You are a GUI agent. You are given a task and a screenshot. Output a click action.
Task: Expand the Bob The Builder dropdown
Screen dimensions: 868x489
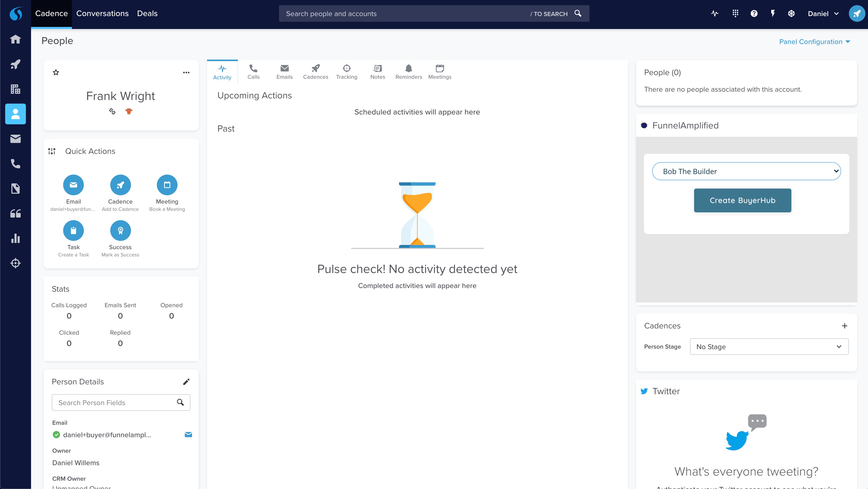pos(746,171)
